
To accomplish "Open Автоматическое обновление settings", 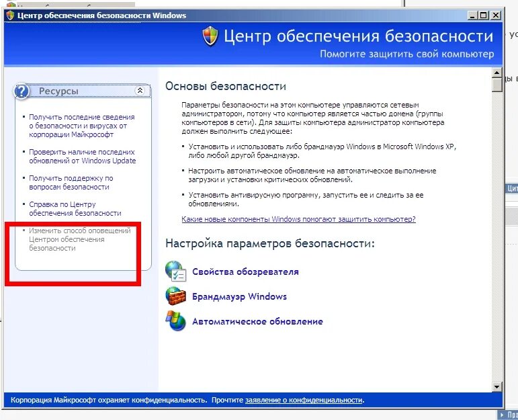I will pyautogui.click(x=258, y=321).
